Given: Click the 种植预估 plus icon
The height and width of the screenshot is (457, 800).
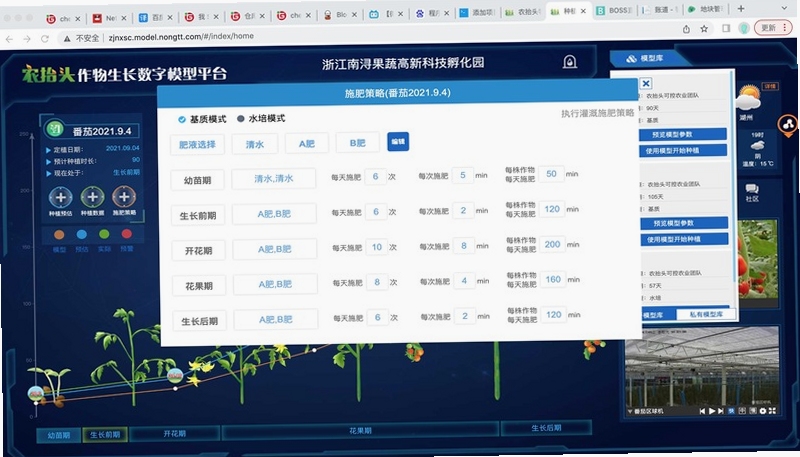Looking at the screenshot, I should pos(60,197).
